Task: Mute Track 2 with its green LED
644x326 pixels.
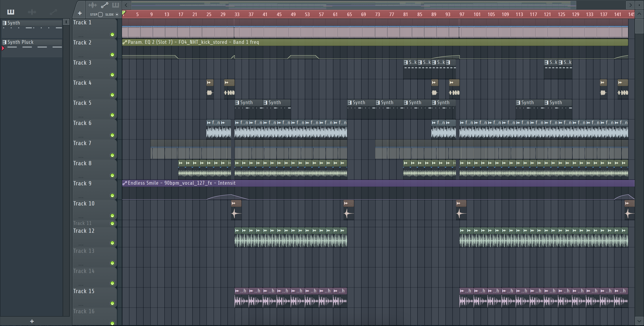Action: (x=112, y=55)
